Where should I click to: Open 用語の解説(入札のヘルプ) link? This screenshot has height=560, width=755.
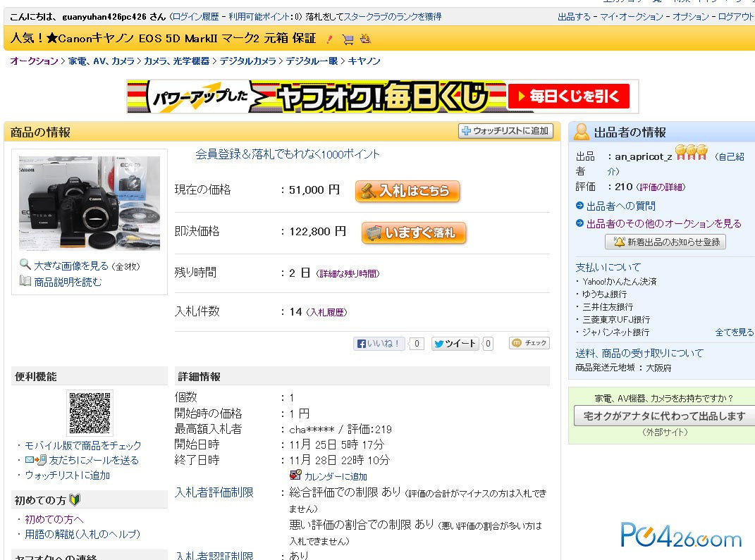tap(82, 535)
